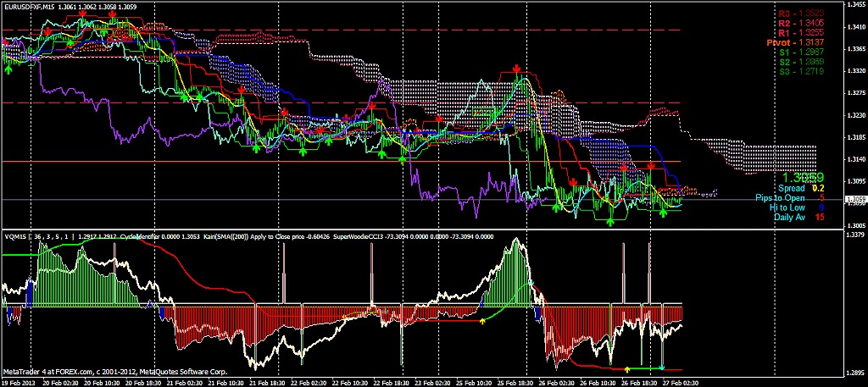The image size is (868, 387).
Task: Click the 1.3230 price axis label
Action: [856, 115]
